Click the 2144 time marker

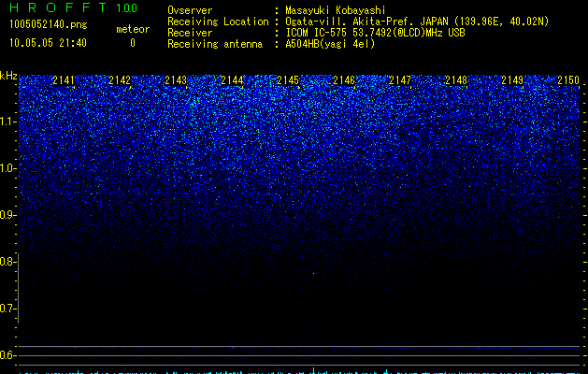tap(232, 80)
